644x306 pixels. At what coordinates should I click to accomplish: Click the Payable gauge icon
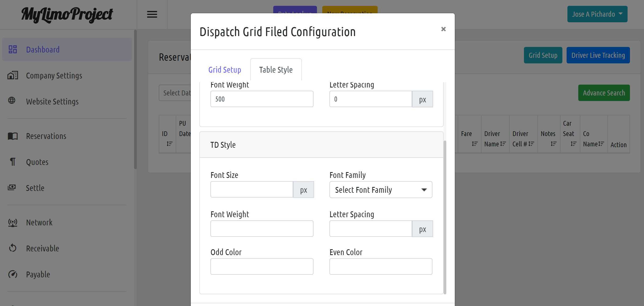pos(12,274)
